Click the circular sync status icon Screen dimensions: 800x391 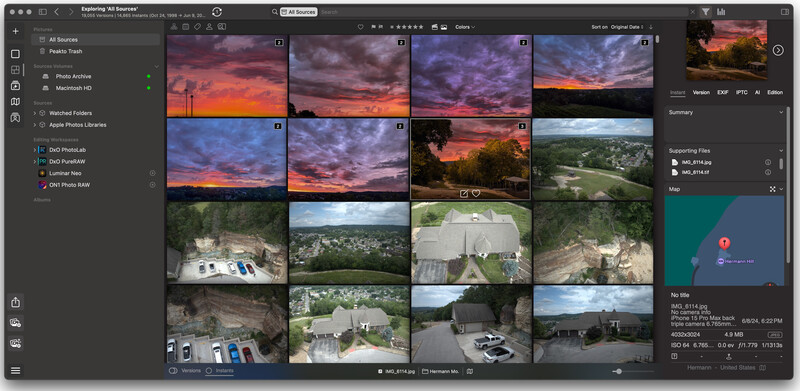pyautogui.click(x=217, y=12)
